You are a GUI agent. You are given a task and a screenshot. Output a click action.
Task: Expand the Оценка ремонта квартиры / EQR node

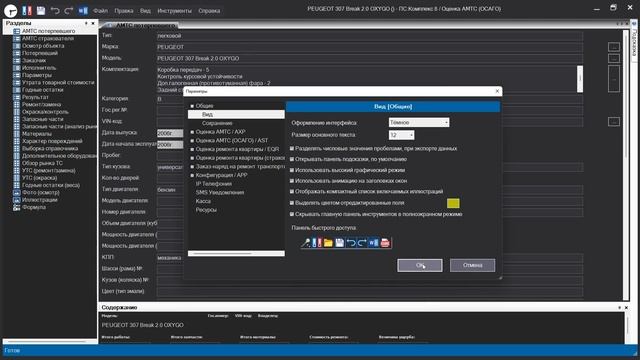click(192, 149)
